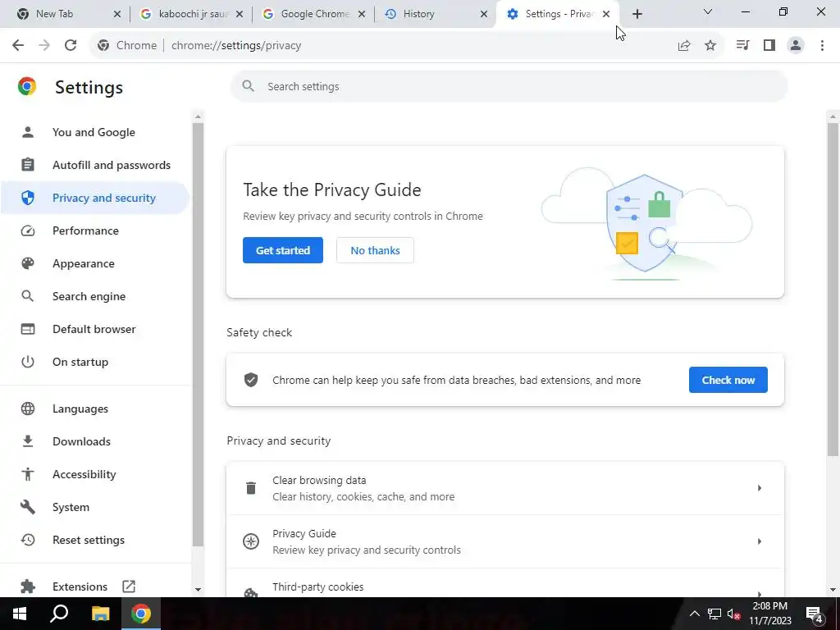Show hidden system tray icons
The width and height of the screenshot is (840, 630).
point(694,614)
